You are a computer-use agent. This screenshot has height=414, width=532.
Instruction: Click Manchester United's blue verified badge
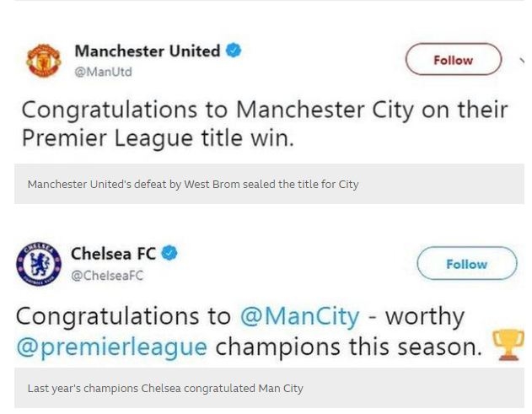click(233, 51)
